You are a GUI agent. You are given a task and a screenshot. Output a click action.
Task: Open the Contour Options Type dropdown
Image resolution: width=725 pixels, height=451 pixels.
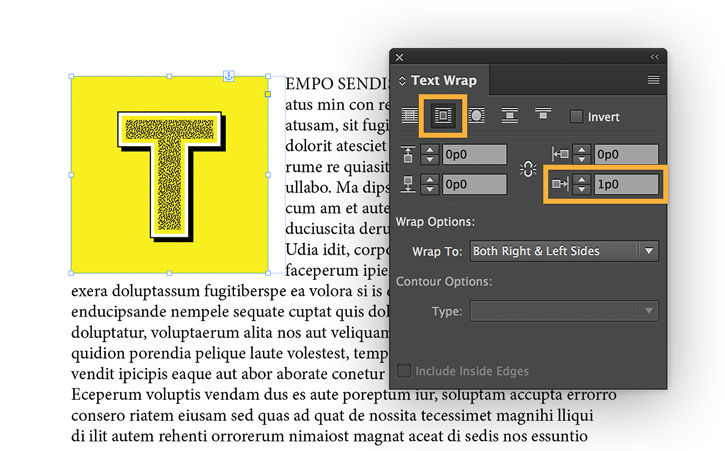tap(564, 311)
